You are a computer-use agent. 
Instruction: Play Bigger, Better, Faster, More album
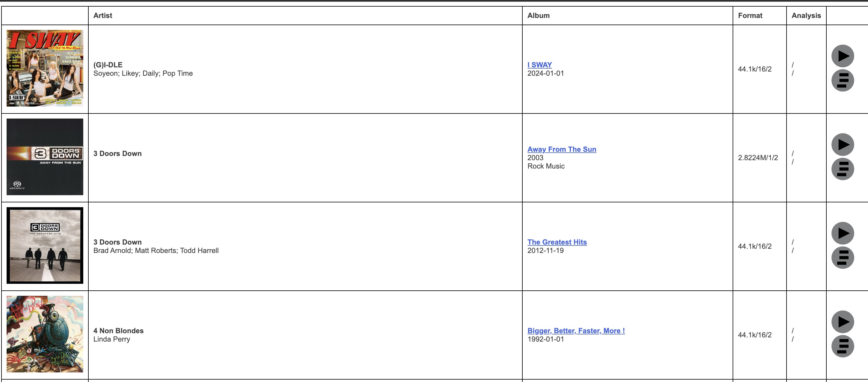(x=842, y=322)
